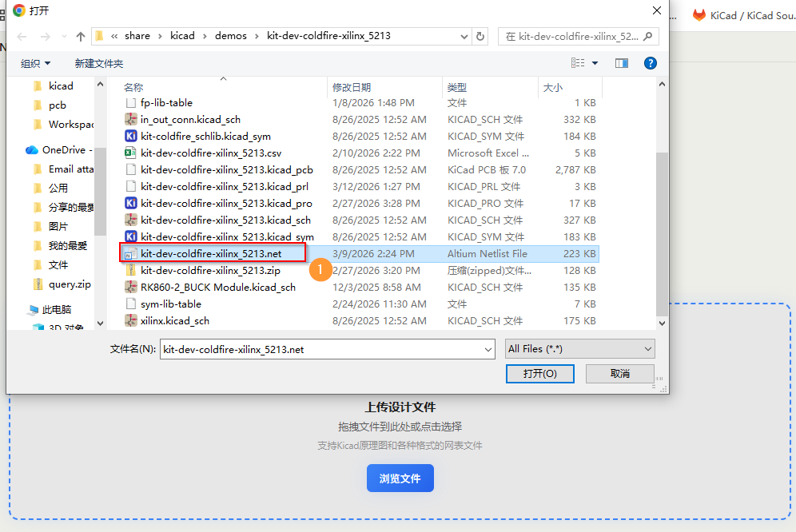Click the view layout icon
The width and height of the screenshot is (796, 532).
(x=578, y=63)
